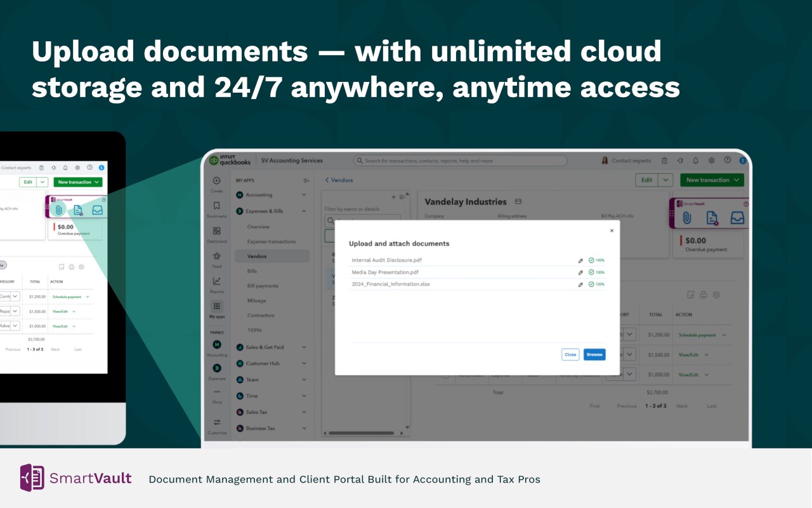This screenshot has width=812, height=508.
Task: Click the help icon on the SmartVault widget
Action: tap(745, 204)
